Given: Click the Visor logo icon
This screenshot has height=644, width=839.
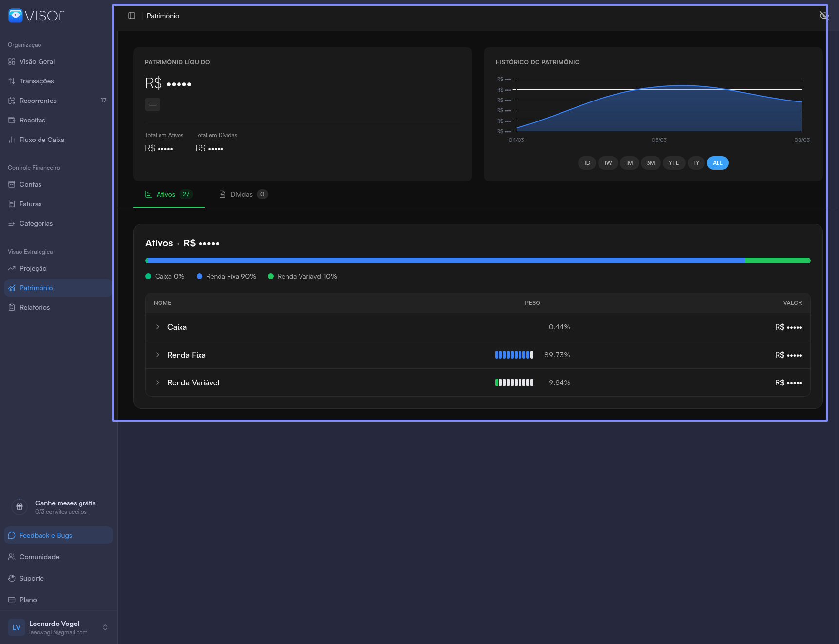Looking at the screenshot, I should coord(16,16).
